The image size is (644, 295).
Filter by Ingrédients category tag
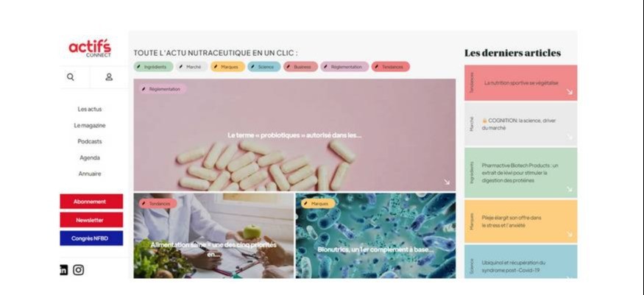153,67
